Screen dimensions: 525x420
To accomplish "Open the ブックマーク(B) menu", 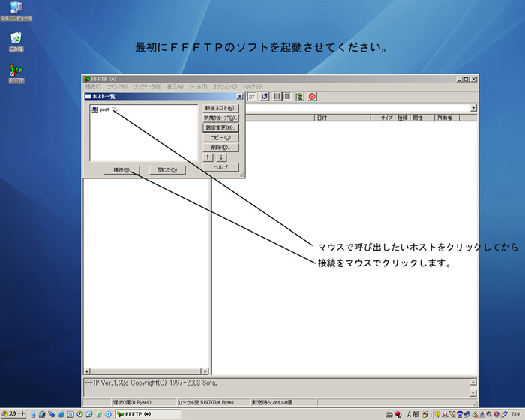I will (x=147, y=86).
